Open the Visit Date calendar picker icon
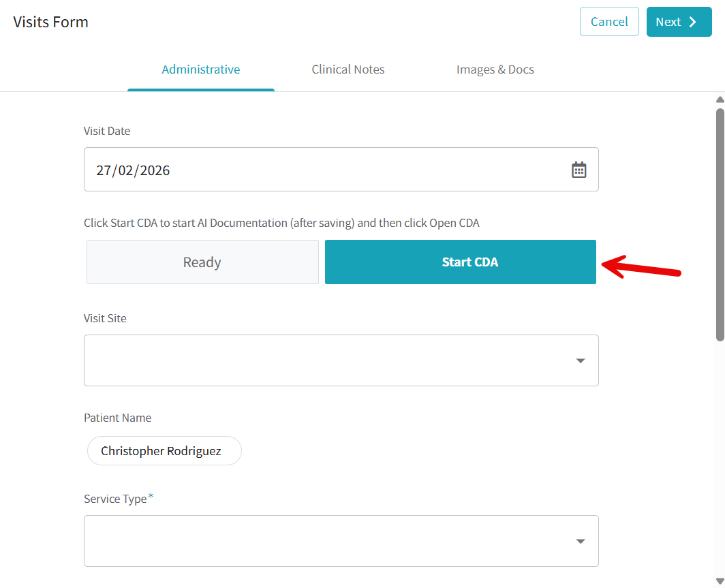Viewport: 725px width, 588px height. [x=579, y=169]
